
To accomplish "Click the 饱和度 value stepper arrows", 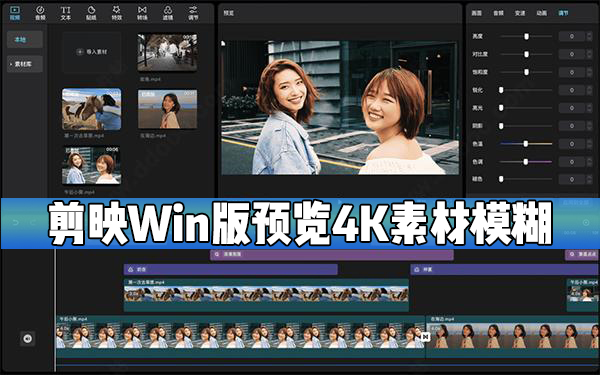I will [589, 72].
